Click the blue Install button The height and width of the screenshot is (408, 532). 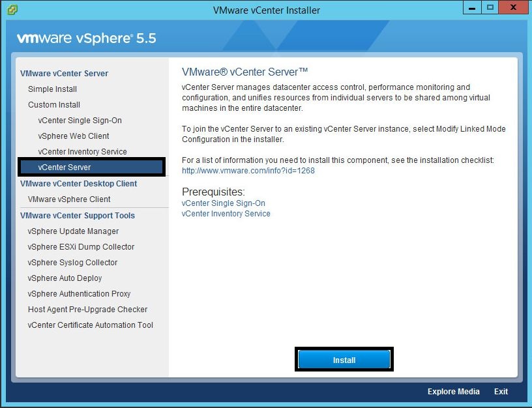pos(344,360)
